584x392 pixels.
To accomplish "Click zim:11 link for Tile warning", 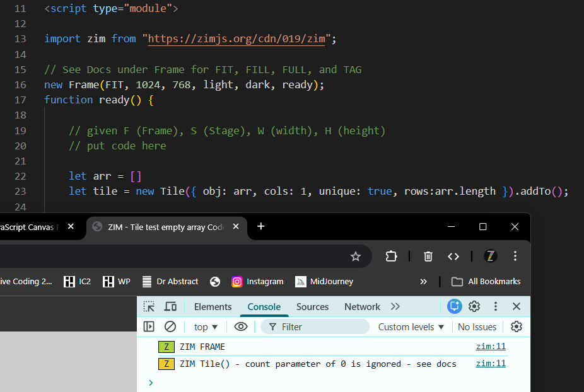I will [491, 364].
